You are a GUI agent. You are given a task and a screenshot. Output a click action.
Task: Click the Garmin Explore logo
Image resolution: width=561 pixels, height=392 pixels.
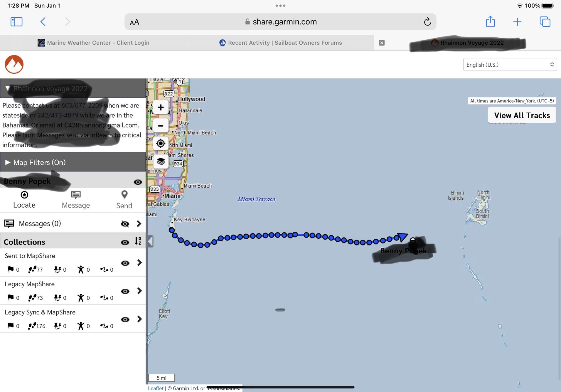[14, 64]
